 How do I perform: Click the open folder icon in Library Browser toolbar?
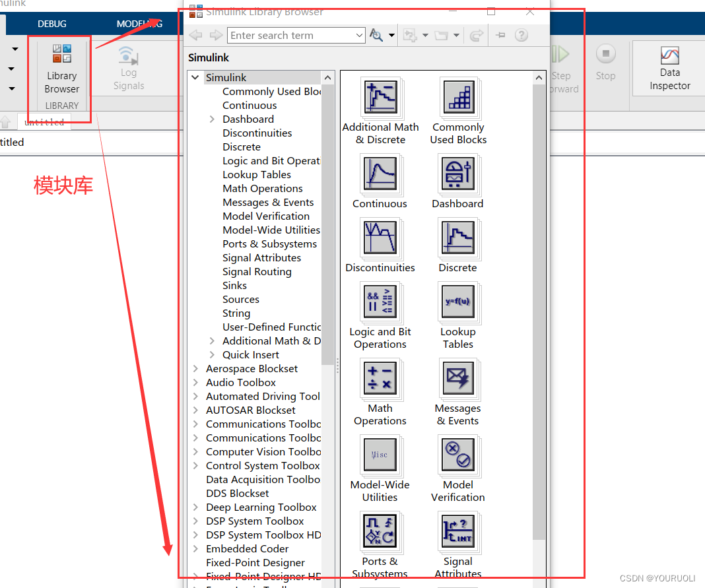point(442,35)
